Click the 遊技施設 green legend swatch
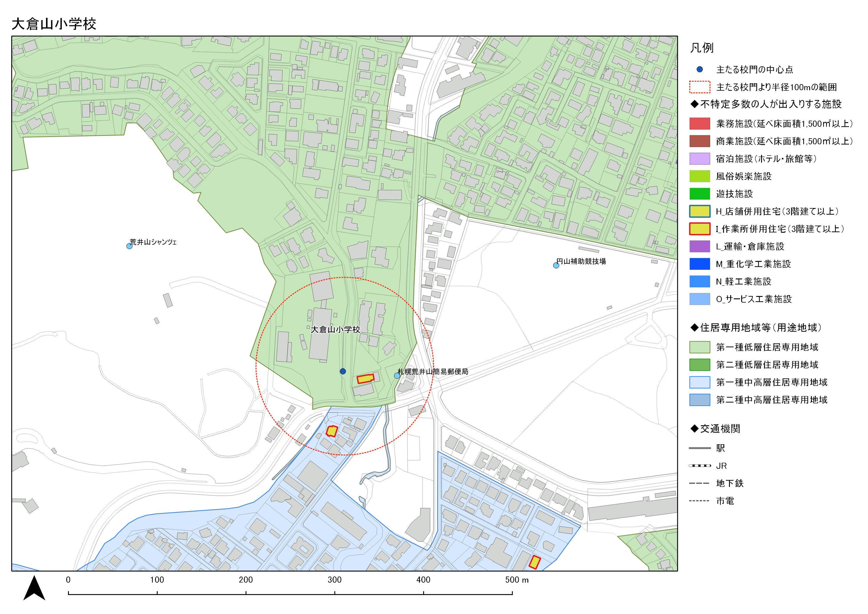This screenshot has height=614, width=868. (x=699, y=194)
